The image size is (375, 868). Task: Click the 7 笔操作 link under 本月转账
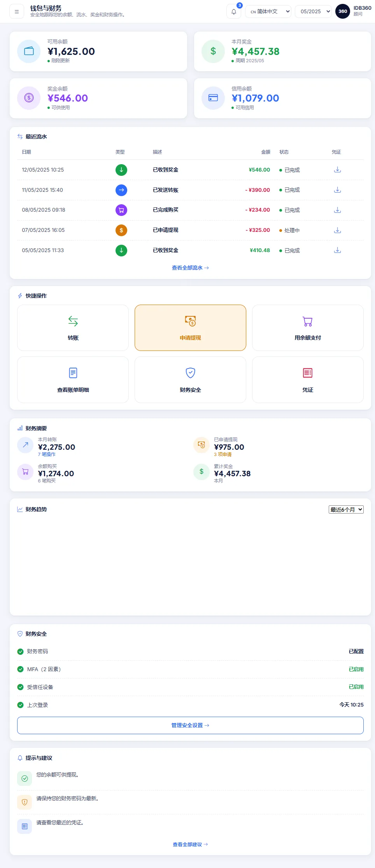point(47,454)
